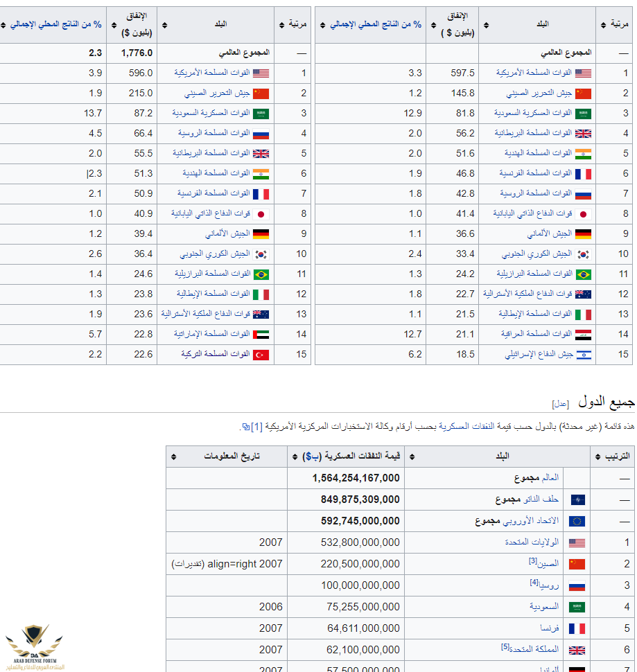
Task: Click the Arab Defense Forum watermark logo
Action: 34,646
